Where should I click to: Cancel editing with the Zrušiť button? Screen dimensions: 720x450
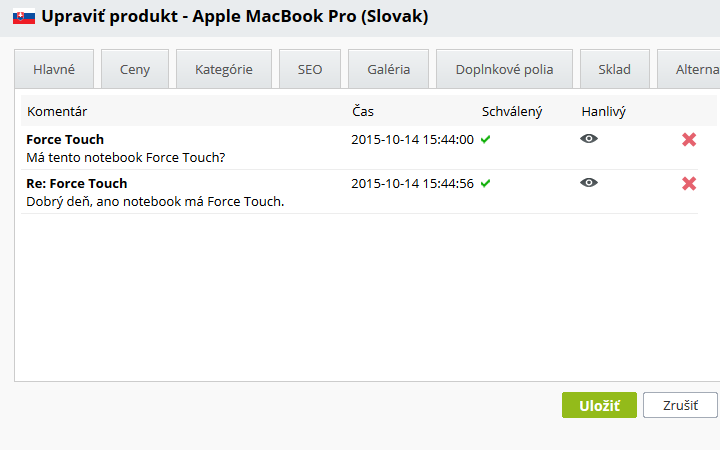tap(680, 405)
